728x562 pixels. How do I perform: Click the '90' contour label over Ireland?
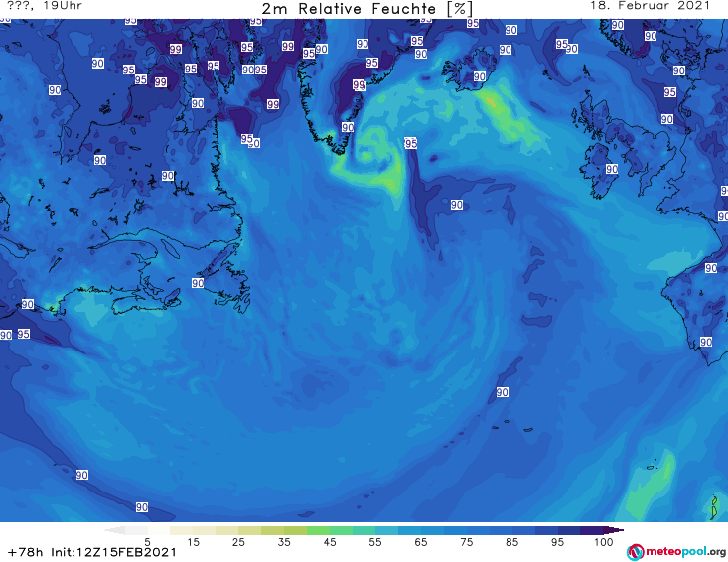(612, 169)
